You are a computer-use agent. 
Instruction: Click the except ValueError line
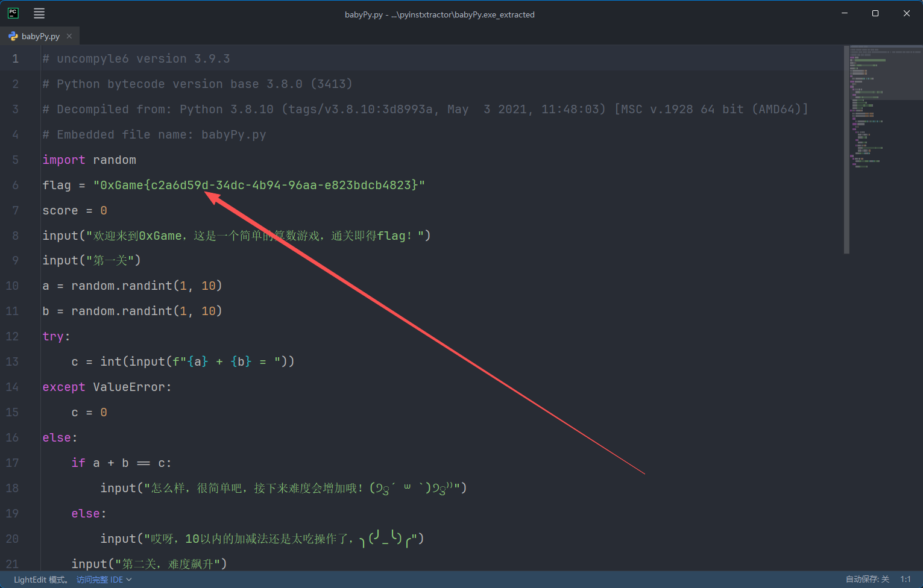pos(107,387)
